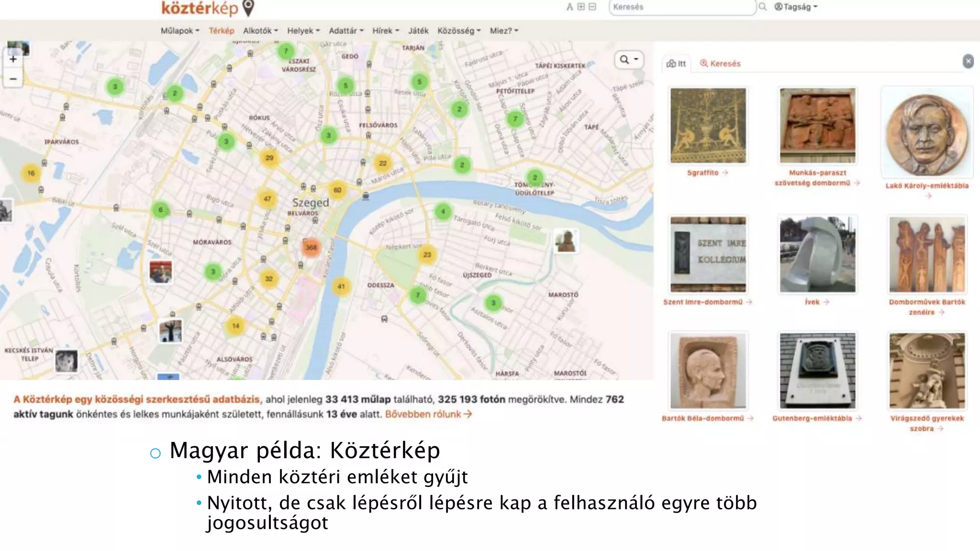Screen dimensions: 980x551
Task: Switch to the Itt tab
Action: click(x=676, y=63)
